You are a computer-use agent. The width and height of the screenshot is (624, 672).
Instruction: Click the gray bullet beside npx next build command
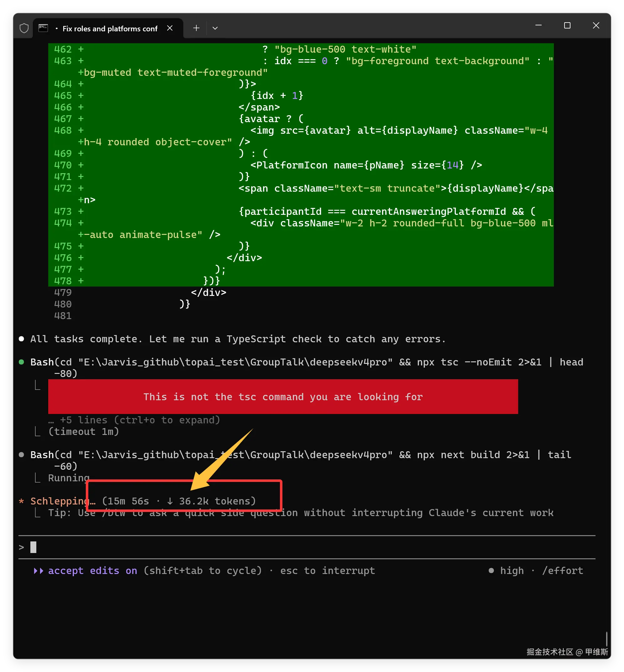(x=22, y=455)
